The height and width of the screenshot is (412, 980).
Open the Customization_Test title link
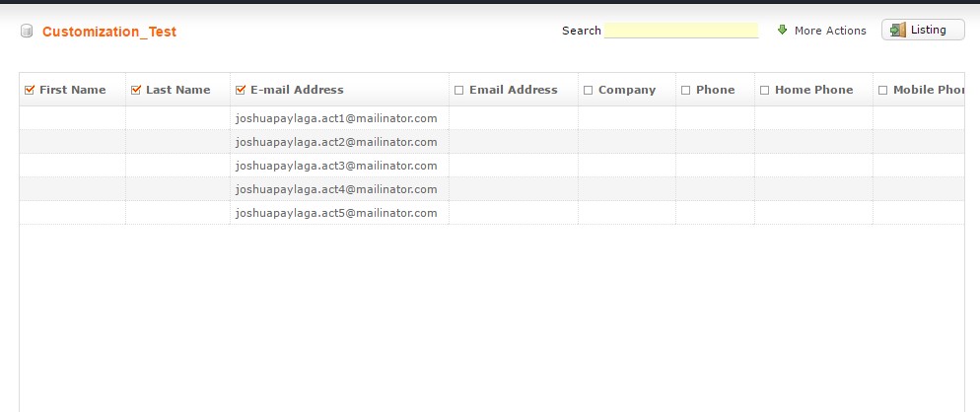tap(109, 32)
